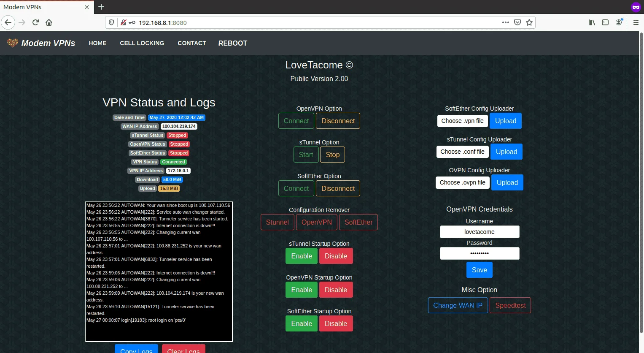Upload the OVPN config file

(507, 182)
